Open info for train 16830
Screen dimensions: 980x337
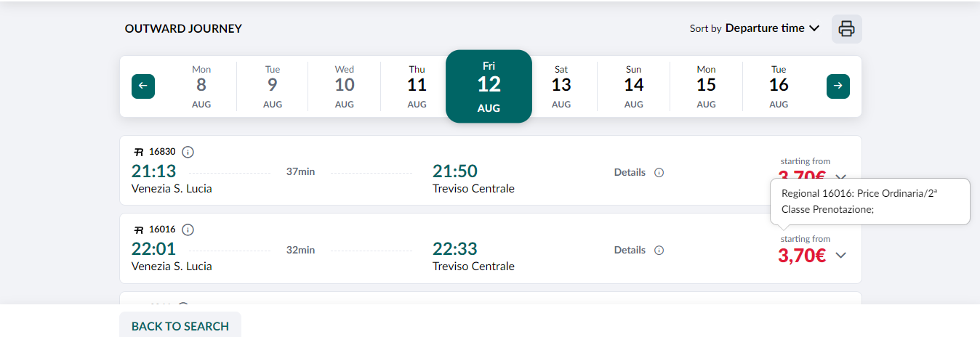[188, 152]
